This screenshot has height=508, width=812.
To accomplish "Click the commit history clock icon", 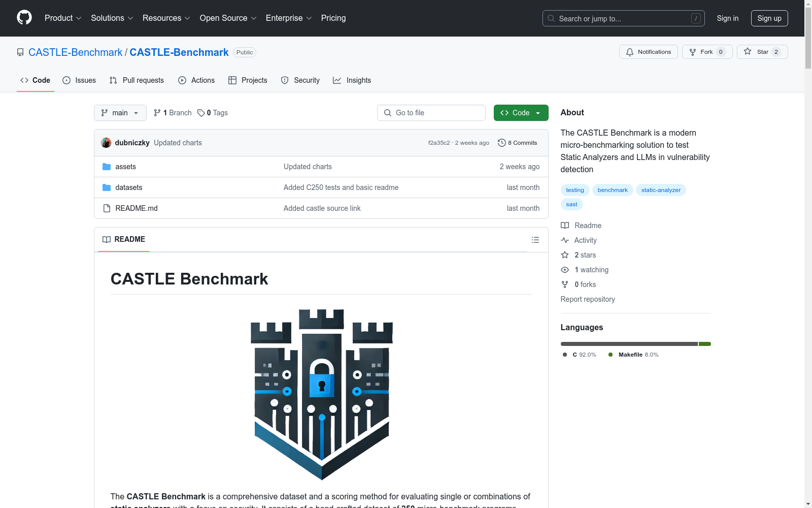I will tap(502, 143).
